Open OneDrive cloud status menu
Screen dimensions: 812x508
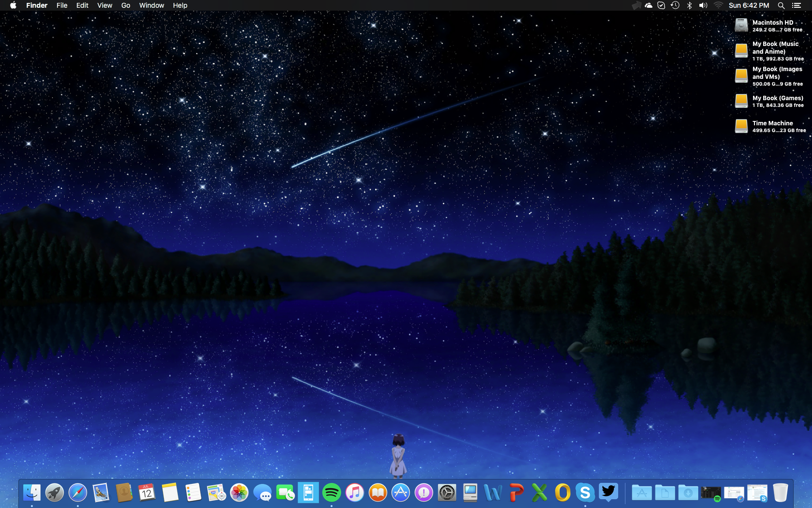tap(649, 5)
